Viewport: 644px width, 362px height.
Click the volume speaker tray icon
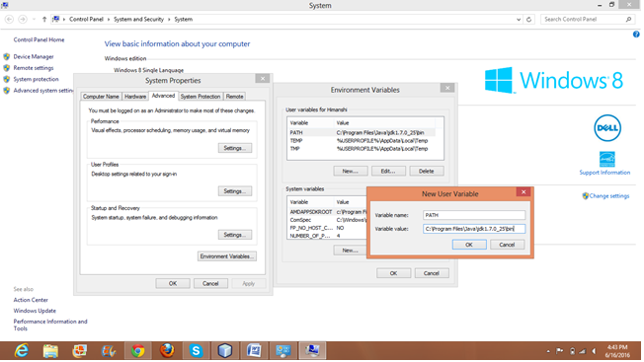(594, 351)
